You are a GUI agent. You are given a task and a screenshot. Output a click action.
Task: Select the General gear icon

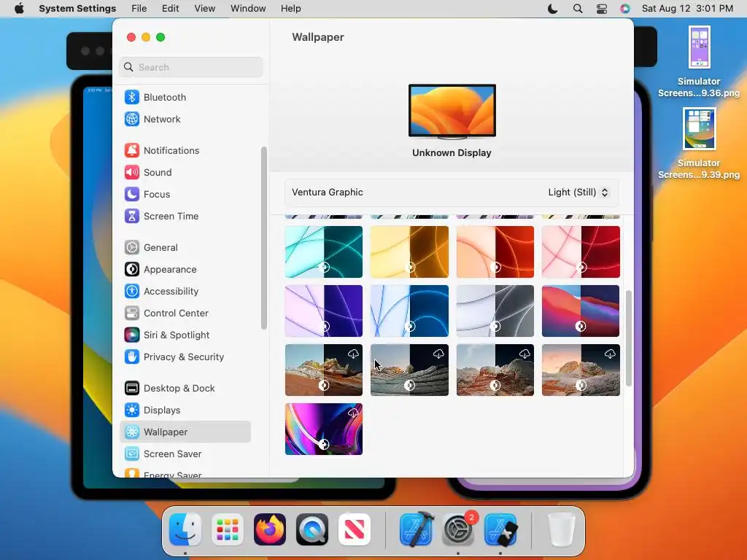(132, 248)
